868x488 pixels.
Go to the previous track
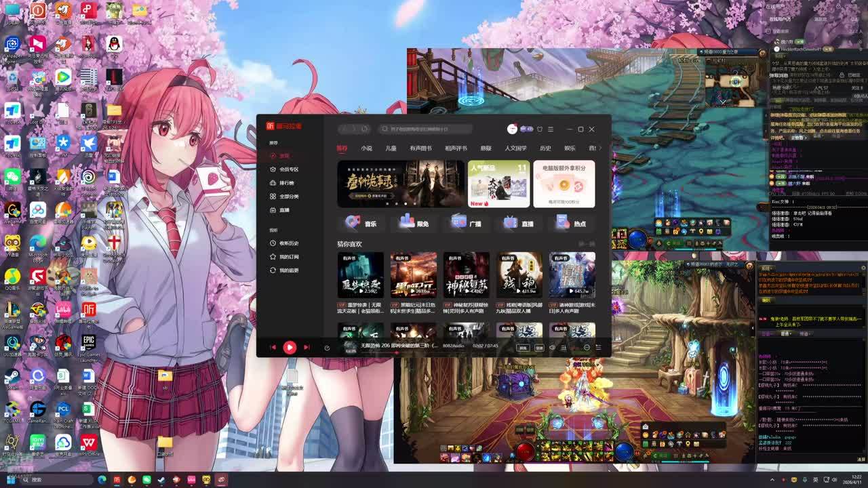click(x=273, y=348)
